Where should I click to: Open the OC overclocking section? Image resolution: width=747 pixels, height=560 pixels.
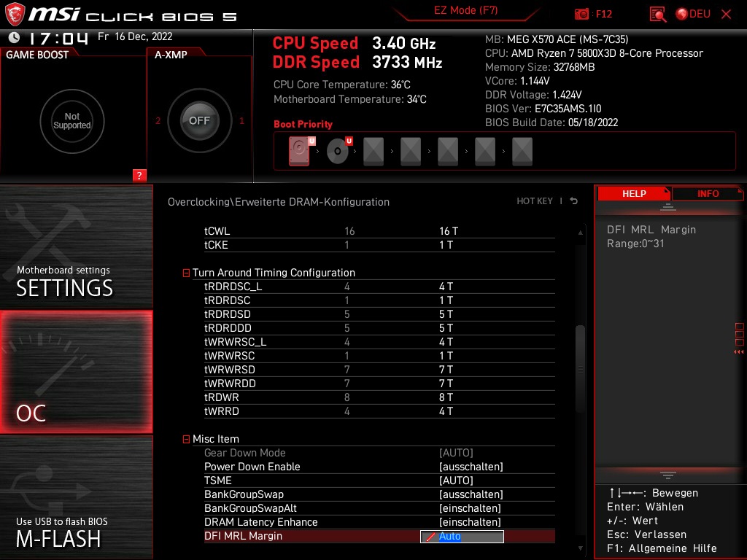click(x=76, y=372)
